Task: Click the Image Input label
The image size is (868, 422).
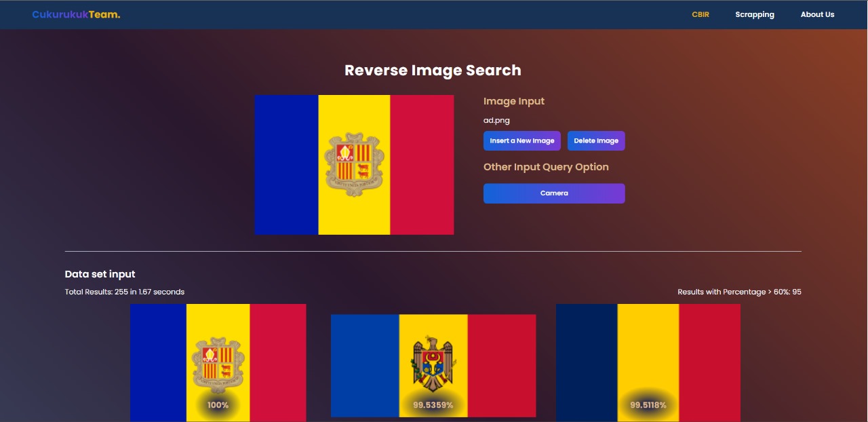Action: click(x=514, y=101)
